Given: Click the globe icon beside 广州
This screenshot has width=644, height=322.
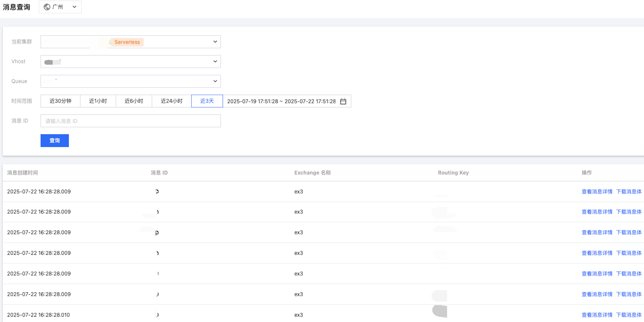Looking at the screenshot, I should 47,7.
